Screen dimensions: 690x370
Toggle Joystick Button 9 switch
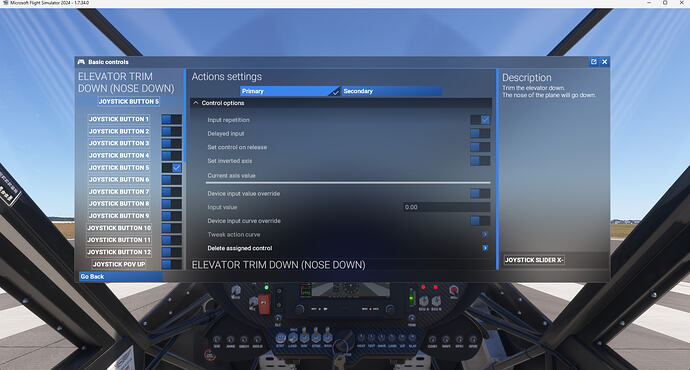[x=172, y=216]
